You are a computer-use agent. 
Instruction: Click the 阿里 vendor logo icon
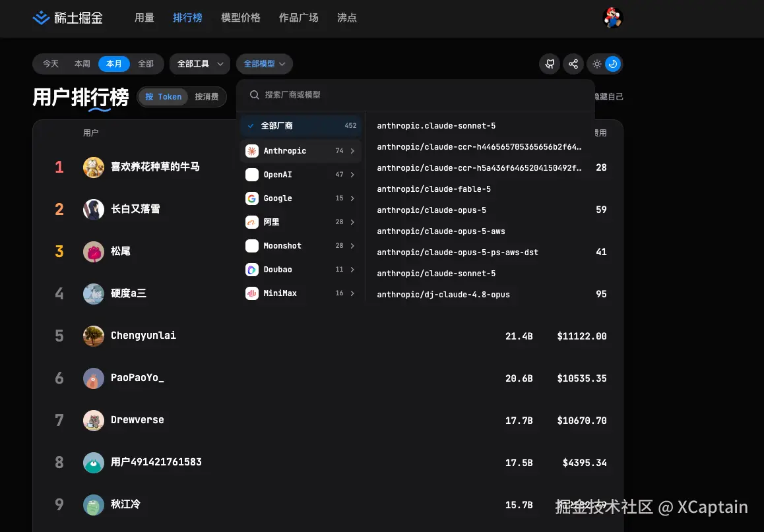252,222
